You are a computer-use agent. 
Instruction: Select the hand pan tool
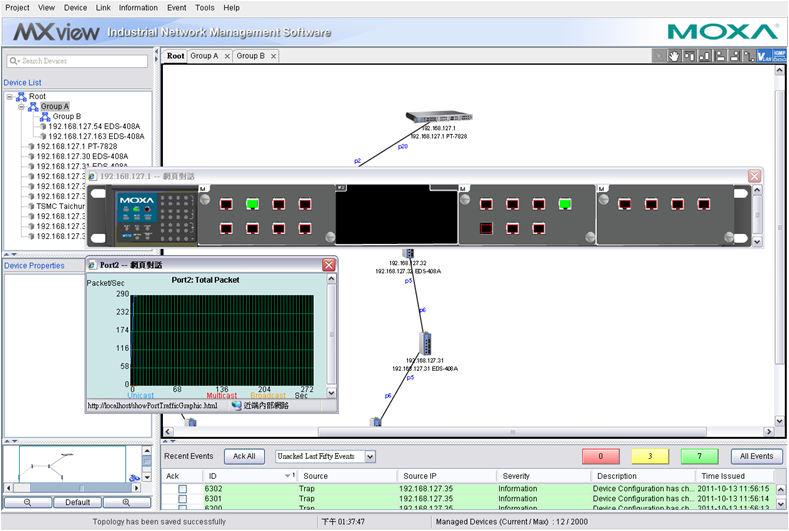coord(674,56)
